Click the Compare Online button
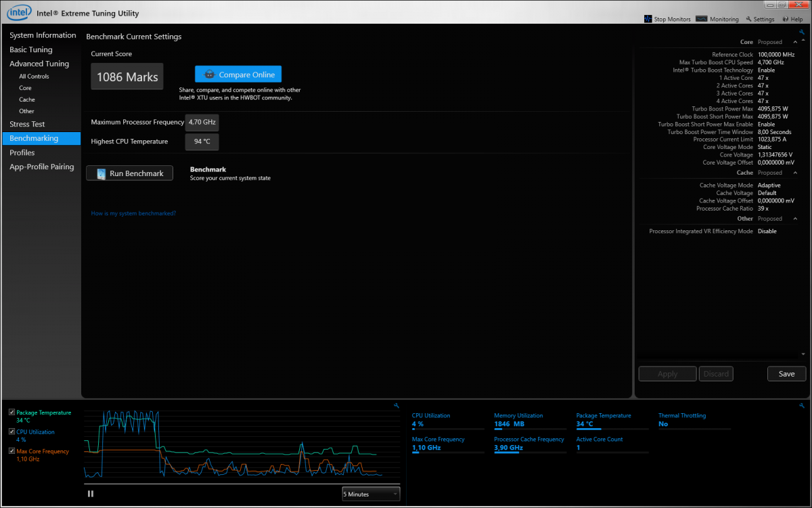The height and width of the screenshot is (508, 812). click(238, 75)
